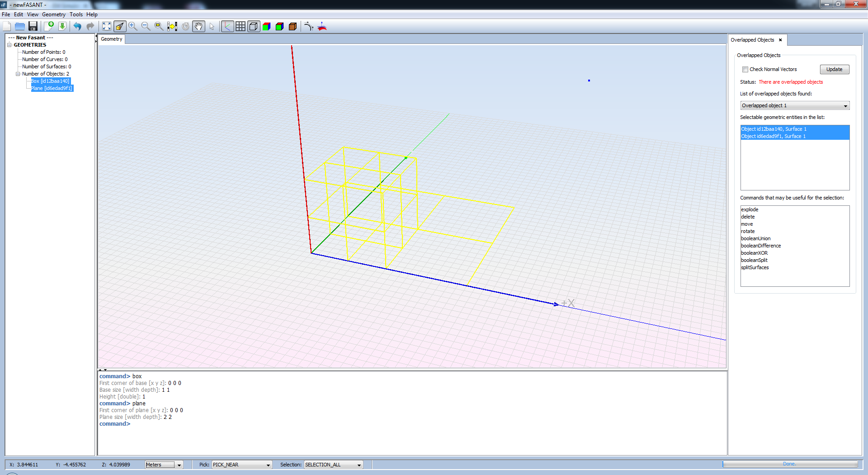
Task: Select the Zoom In magnifier tool
Action: 132,26
